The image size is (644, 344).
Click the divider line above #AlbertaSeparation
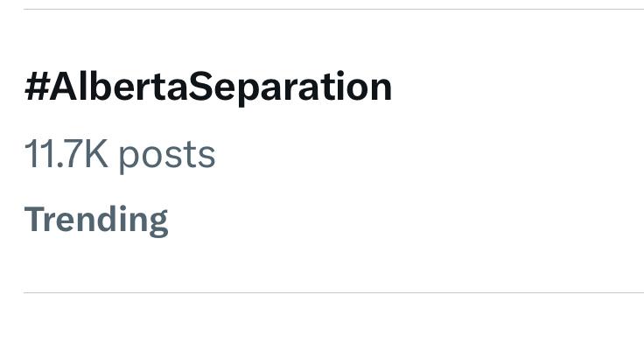pos(333,9)
